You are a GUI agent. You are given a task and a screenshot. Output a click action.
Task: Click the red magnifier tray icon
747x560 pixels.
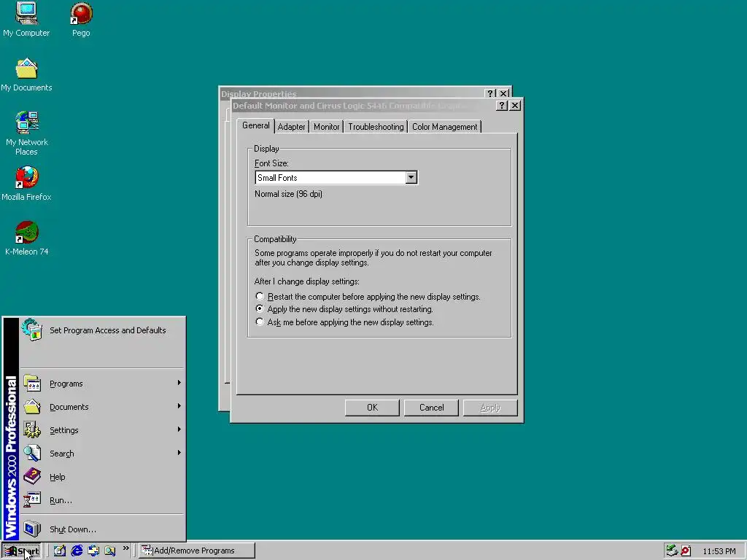(x=686, y=551)
